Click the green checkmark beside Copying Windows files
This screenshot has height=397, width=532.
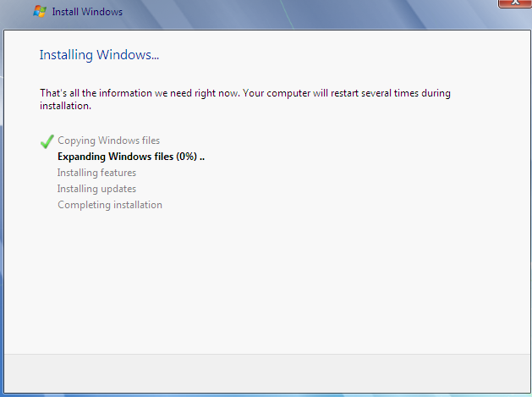coord(47,141)
